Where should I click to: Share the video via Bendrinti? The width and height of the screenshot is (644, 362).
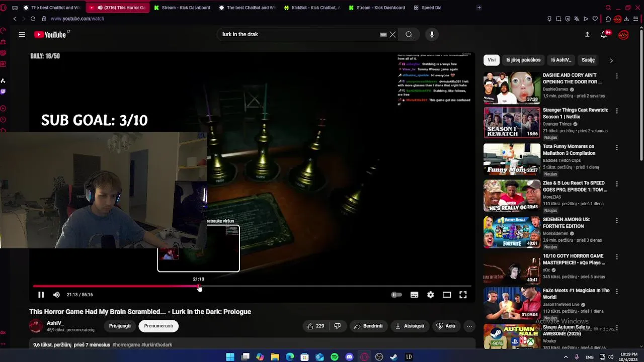click(368, 326)
